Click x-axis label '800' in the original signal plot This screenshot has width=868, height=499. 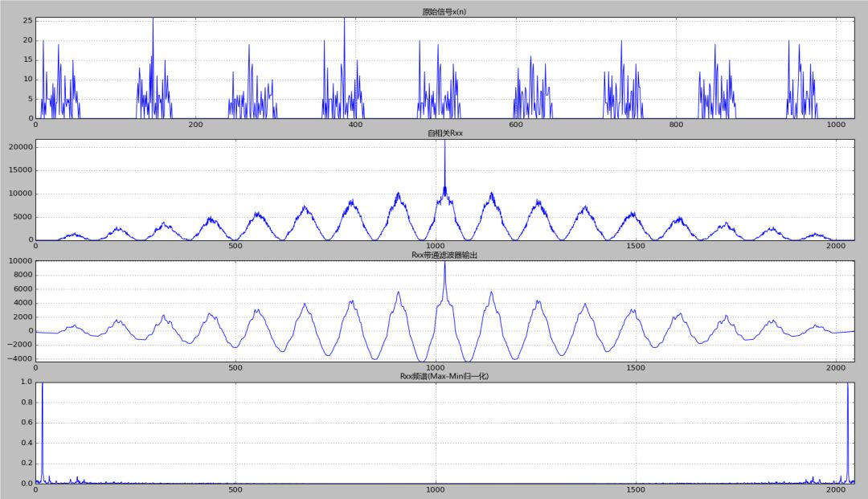pos(676,125)
